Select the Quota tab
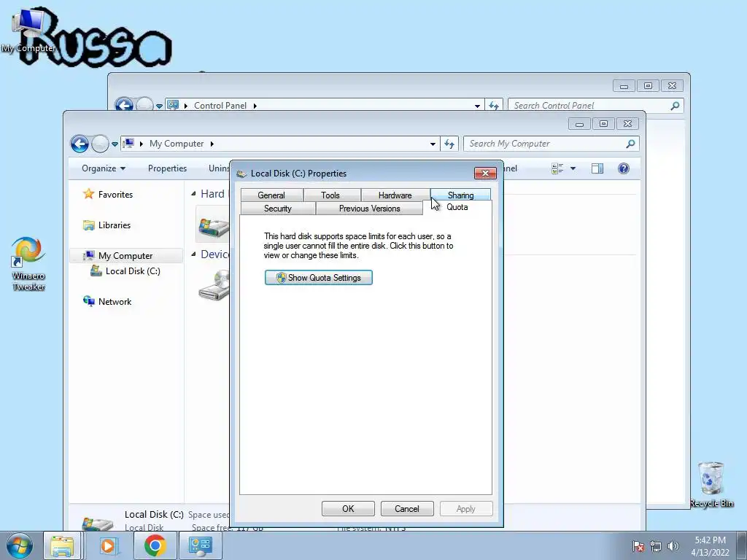Screen dimensions: 747x560 457,207
